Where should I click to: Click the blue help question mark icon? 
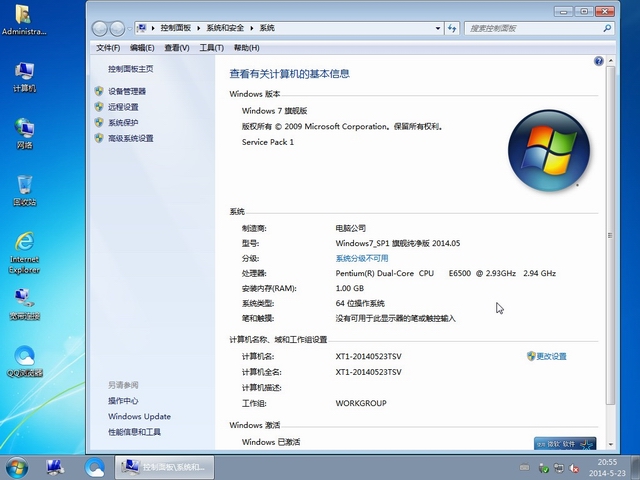[x=598, y=61]
